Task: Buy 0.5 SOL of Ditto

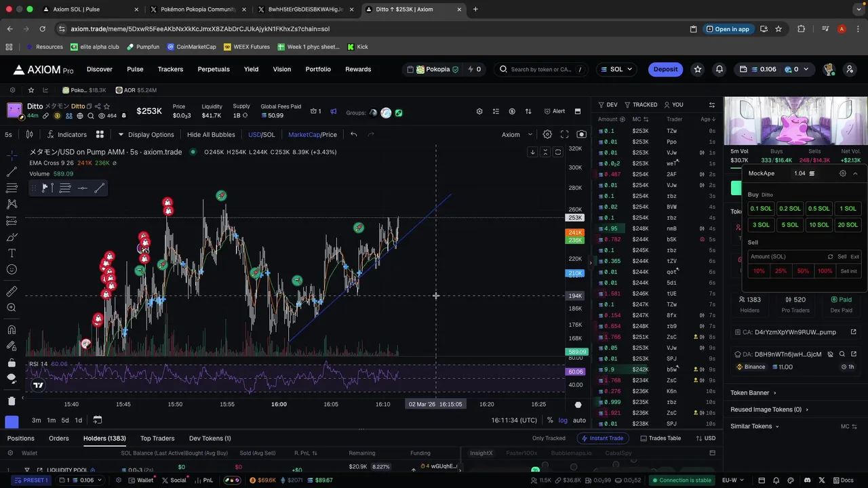Action: coord(818,209)
